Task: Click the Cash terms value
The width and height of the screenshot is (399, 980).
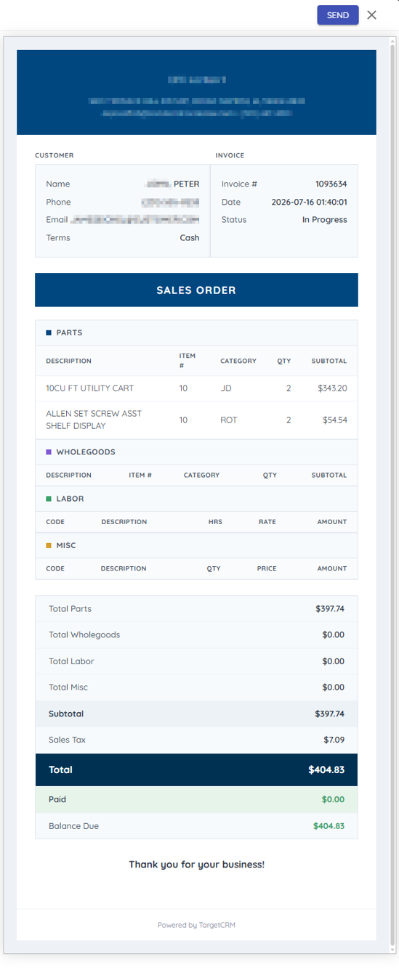Action: tap(190, 237)
